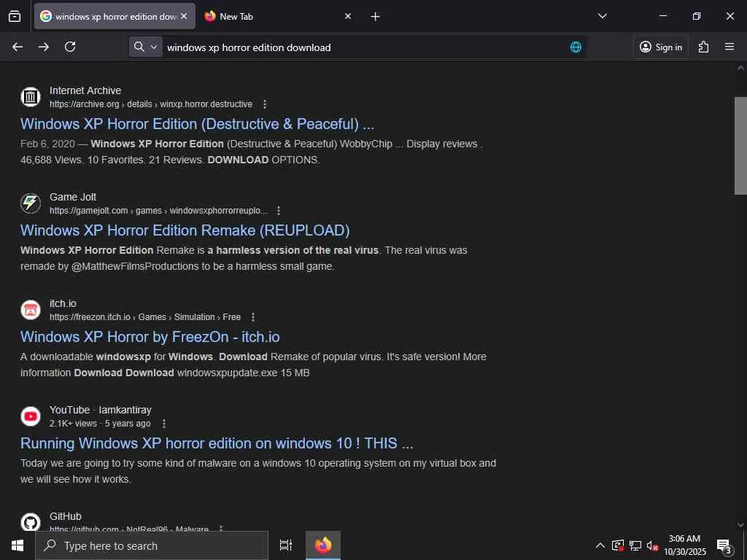Viewport: 747px width, 560px height.
Task: Switch to the New Tab tab
Action: pyautogui.click(x=277, y=16)
